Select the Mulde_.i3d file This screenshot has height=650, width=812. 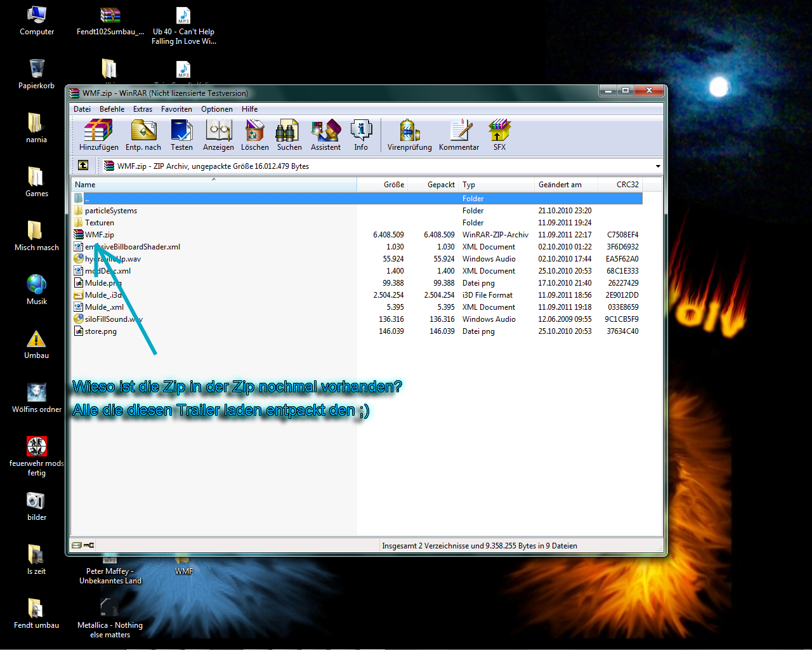357,295
